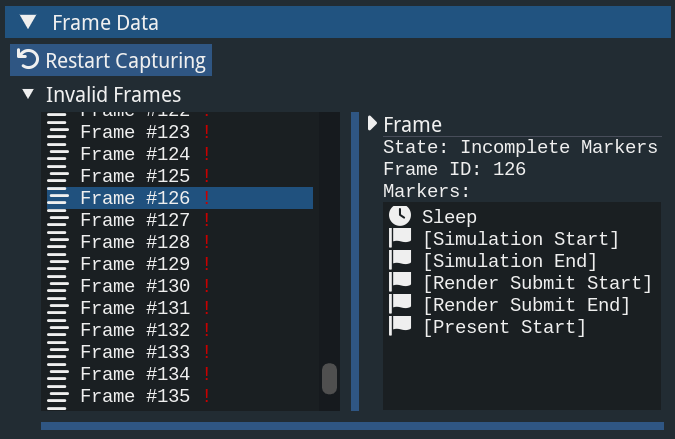Click the flag icon for Render Submit End
675x439 pixels.
pyautogui.click(x=400, y=305)
